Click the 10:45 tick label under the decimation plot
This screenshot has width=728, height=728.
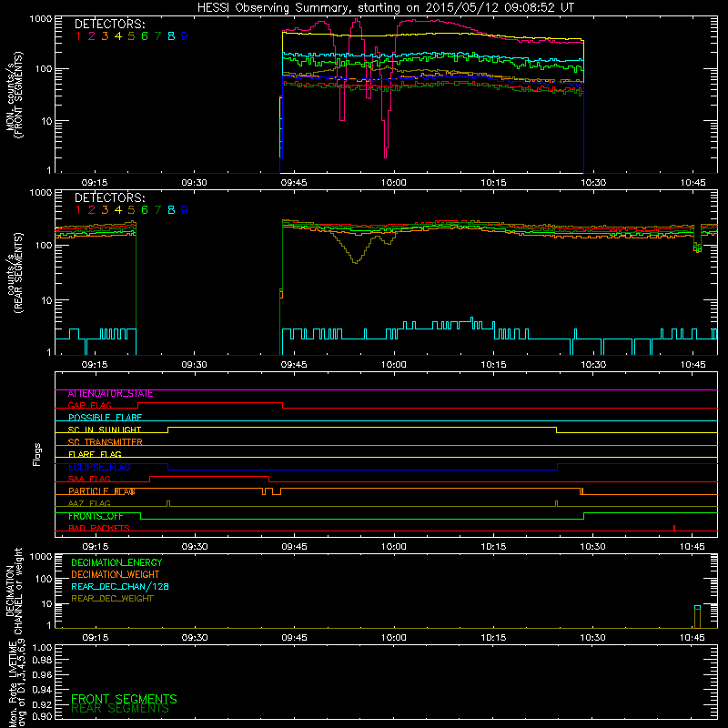pyautogui.click(x=693, y=638)
